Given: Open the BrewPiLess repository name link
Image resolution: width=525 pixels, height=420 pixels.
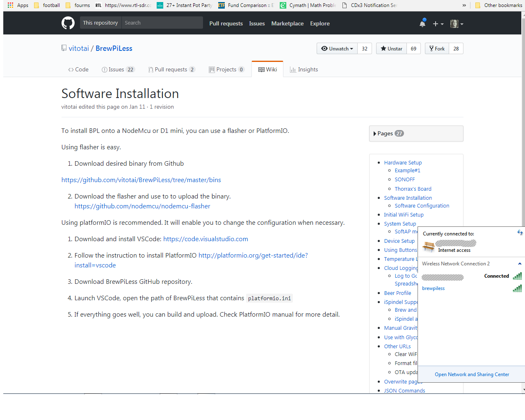Looking at the screenshot, I should coord(114,48).
